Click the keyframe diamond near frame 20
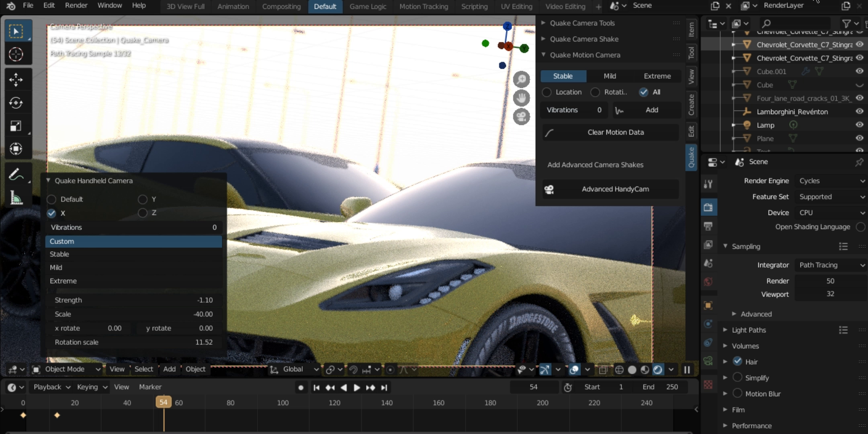 point(57,415)
